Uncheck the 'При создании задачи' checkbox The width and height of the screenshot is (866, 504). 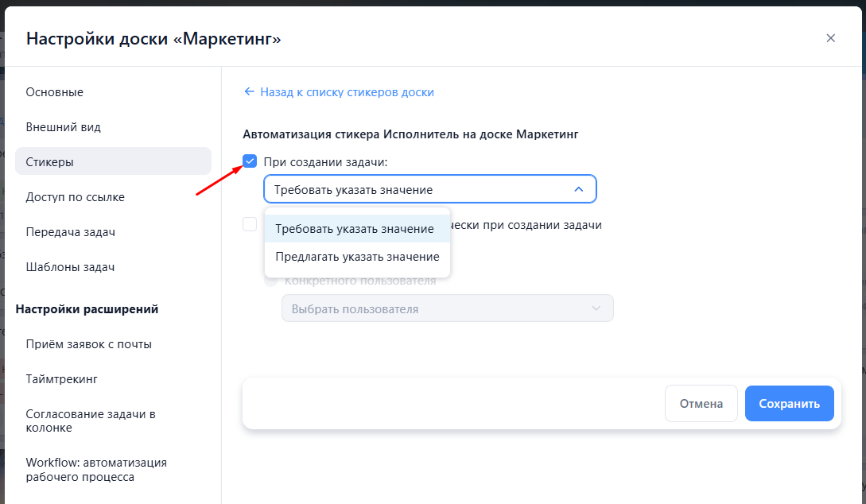(250, 161)
